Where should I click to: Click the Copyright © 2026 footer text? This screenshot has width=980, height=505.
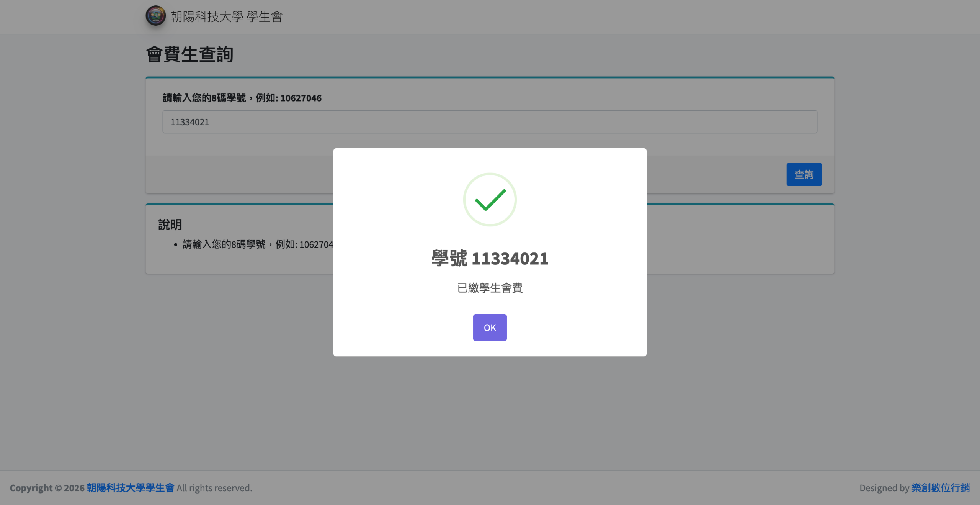[x=47, y=488]
